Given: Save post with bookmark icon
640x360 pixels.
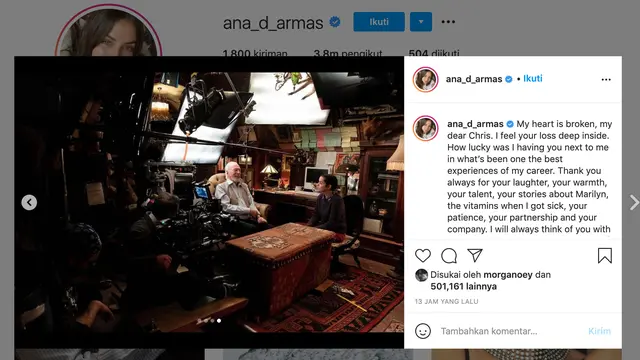Looking at the screenshot, I should pos(604,256).
